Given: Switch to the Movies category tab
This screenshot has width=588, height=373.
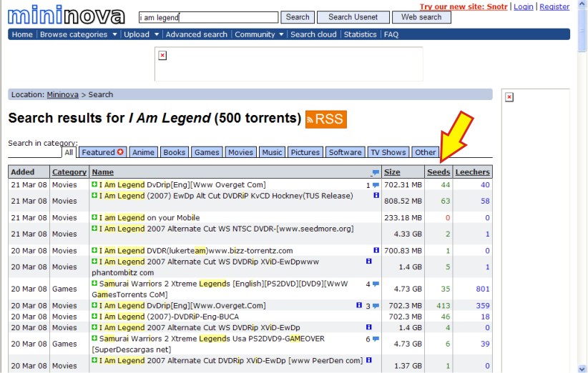Looking at the screenshot, I should click(x=241, y=152).
